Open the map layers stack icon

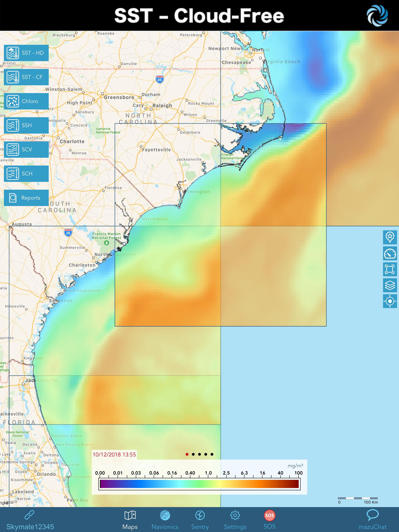390,285
